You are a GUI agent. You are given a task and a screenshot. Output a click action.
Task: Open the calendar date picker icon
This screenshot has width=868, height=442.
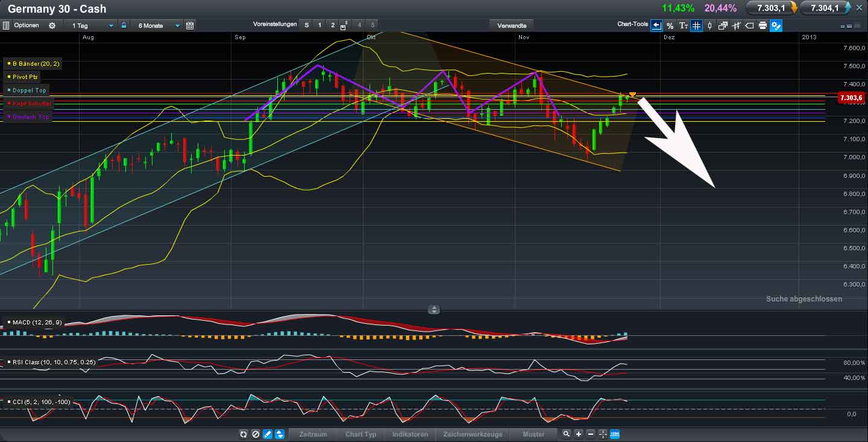tap(190, 25)
